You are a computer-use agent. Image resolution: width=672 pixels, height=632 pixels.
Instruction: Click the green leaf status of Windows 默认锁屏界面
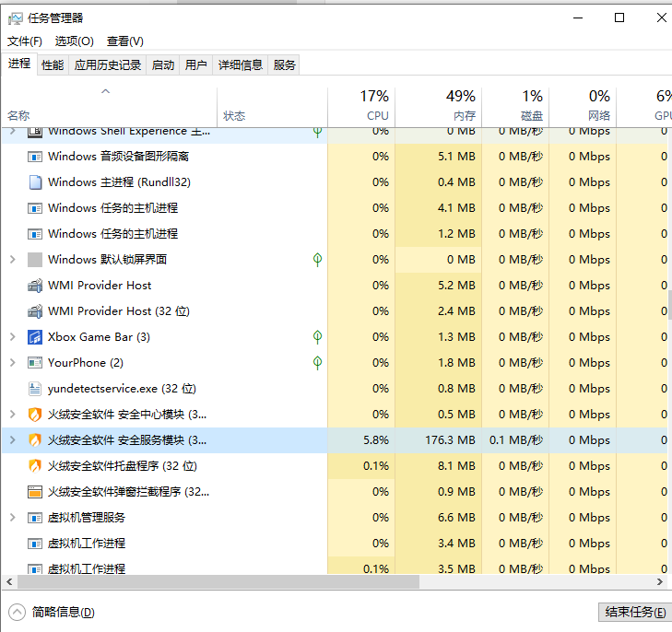coord(317,260)
